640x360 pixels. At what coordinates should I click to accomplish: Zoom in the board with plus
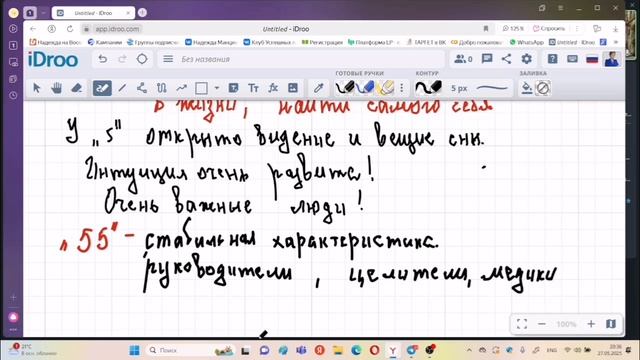(591, 324)
